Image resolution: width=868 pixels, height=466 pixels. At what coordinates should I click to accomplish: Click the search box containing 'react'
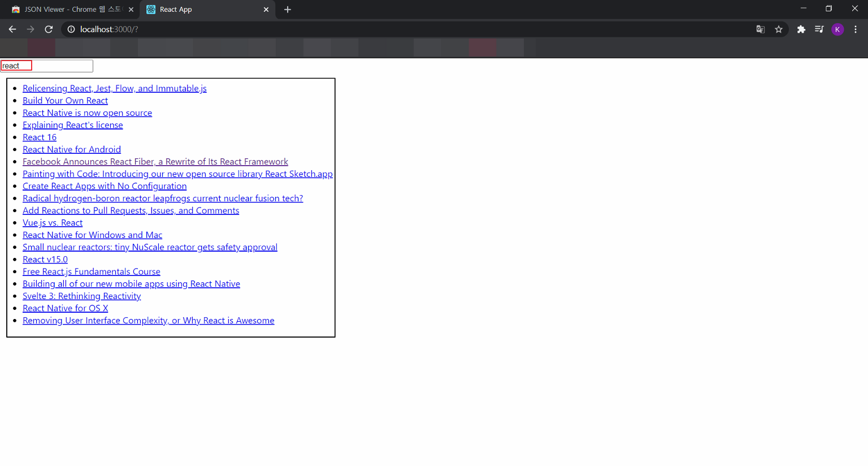47,66
